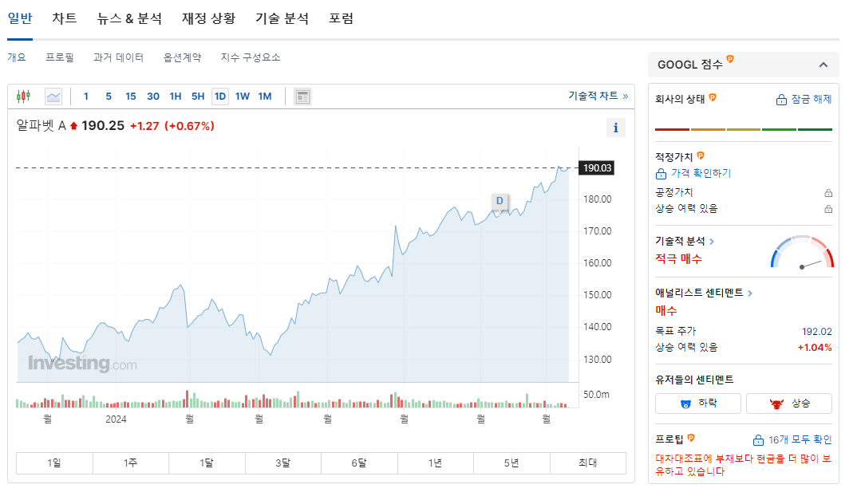Image resolution: width=857 pixels, height=504 pixels.
Task: Set chart interval to 1 minute
Action: [86, 96]
